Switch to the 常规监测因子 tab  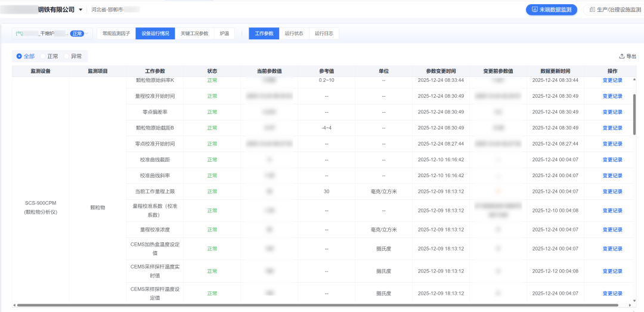point(116,33)
